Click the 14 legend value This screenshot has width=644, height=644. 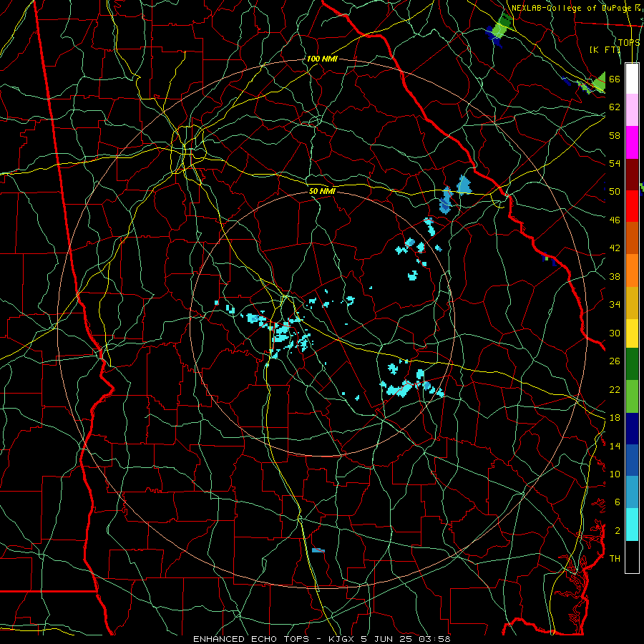[x=615, y=446]
